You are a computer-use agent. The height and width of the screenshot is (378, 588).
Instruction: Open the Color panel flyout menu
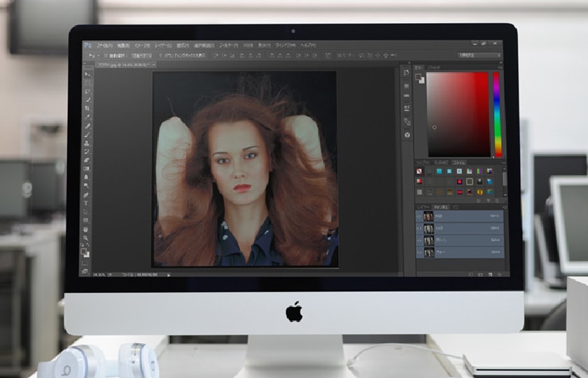tap(500, 67)
